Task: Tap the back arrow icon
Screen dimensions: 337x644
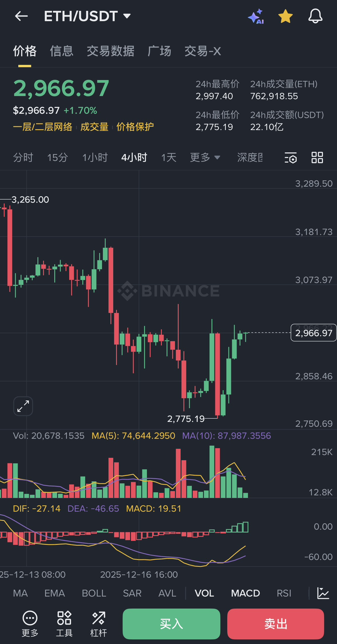Action: [x=21, y=16]
